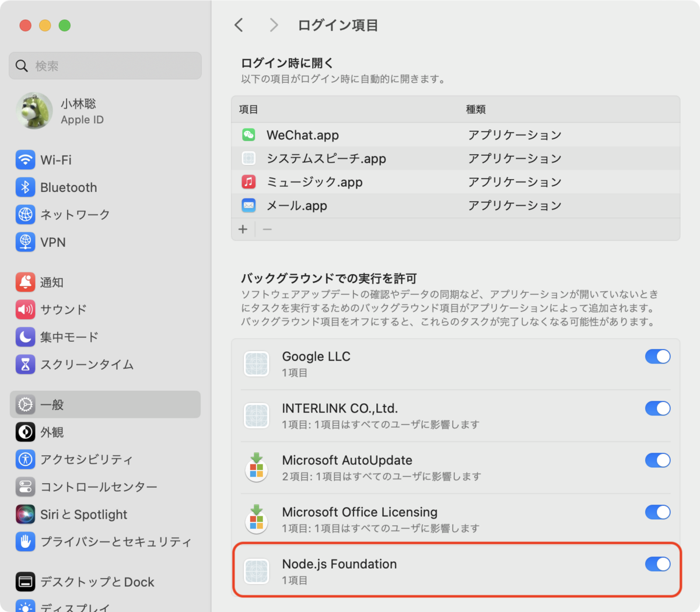The height and width of the screenshot is (612, 700).
Task: Open the VPN settings icon
Action: coord(25,242)
